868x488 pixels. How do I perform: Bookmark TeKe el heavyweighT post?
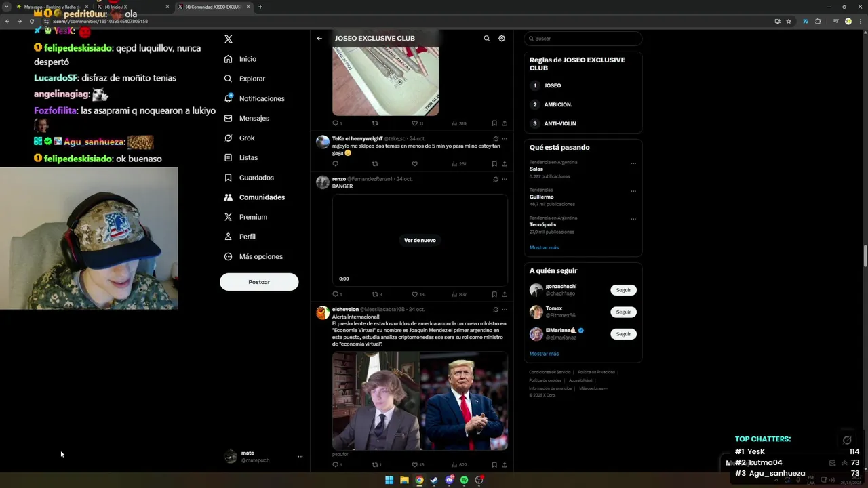pyautogui.click(x=494, y=163)
